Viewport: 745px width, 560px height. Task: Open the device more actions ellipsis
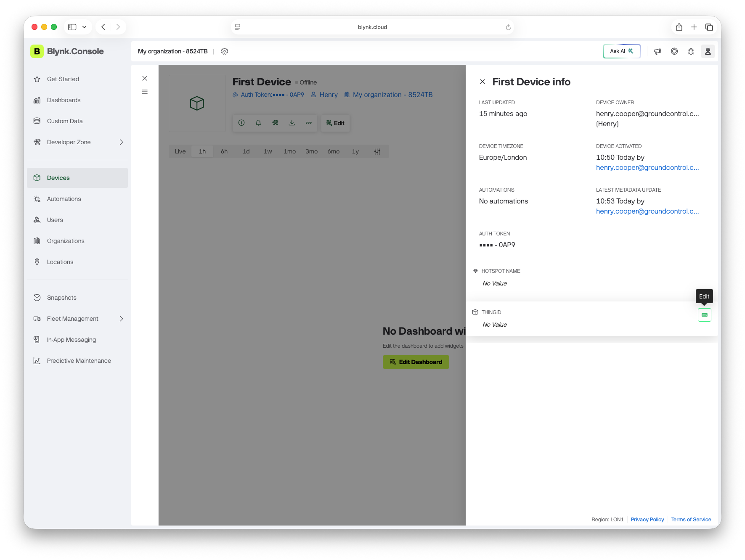point(309,123)
